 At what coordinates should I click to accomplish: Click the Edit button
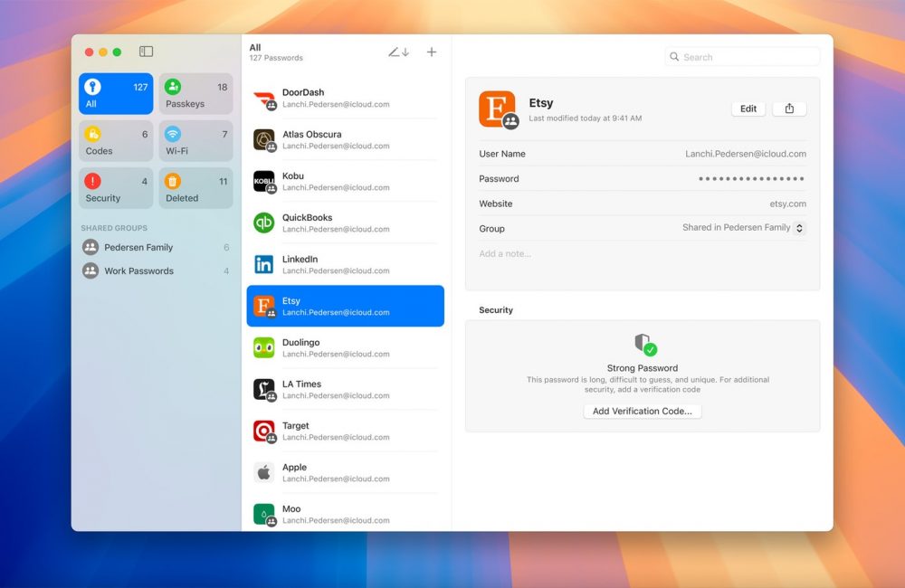click(748, 109)
